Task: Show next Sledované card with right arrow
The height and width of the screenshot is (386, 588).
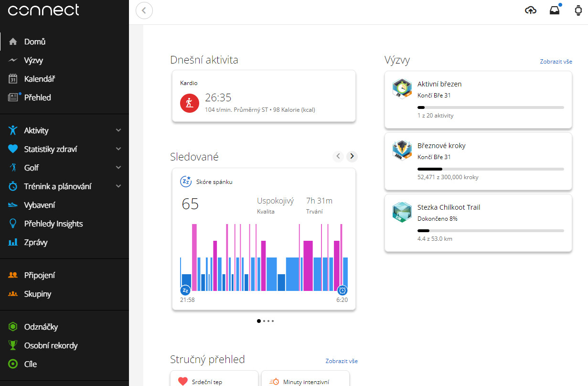Action: (352, 156)
